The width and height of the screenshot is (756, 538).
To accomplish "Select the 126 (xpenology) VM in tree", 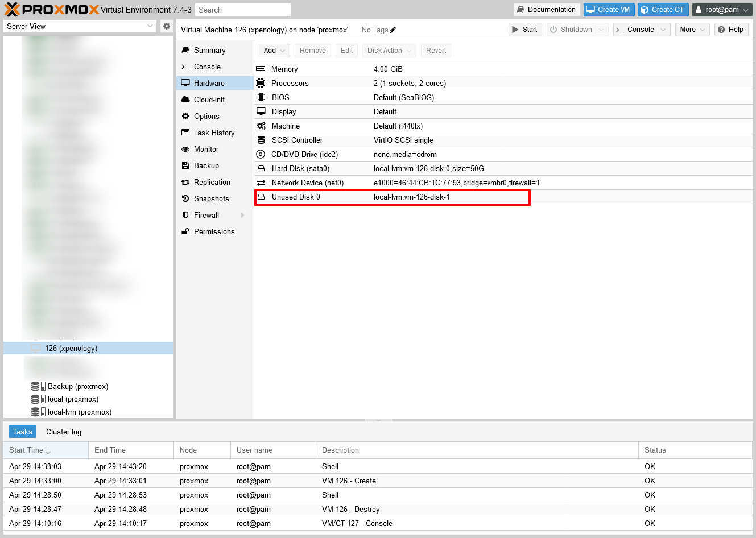I will (x=71, y=348).
